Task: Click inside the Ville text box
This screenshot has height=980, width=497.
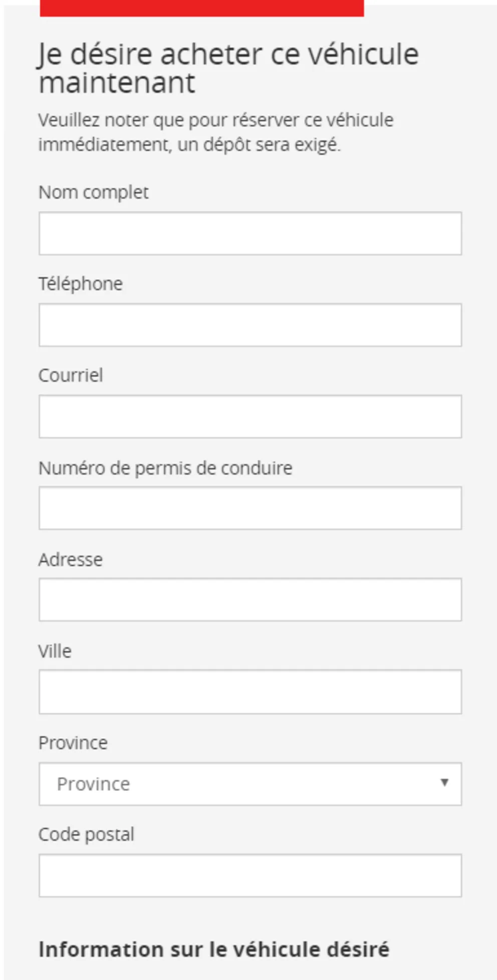Action: pyautogui.click(x=250, y=692)
